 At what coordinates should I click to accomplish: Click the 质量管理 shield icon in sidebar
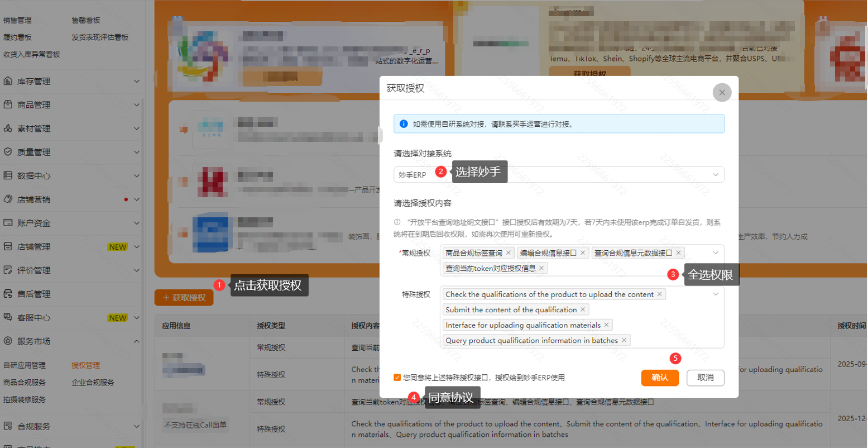tap(8, 152)
